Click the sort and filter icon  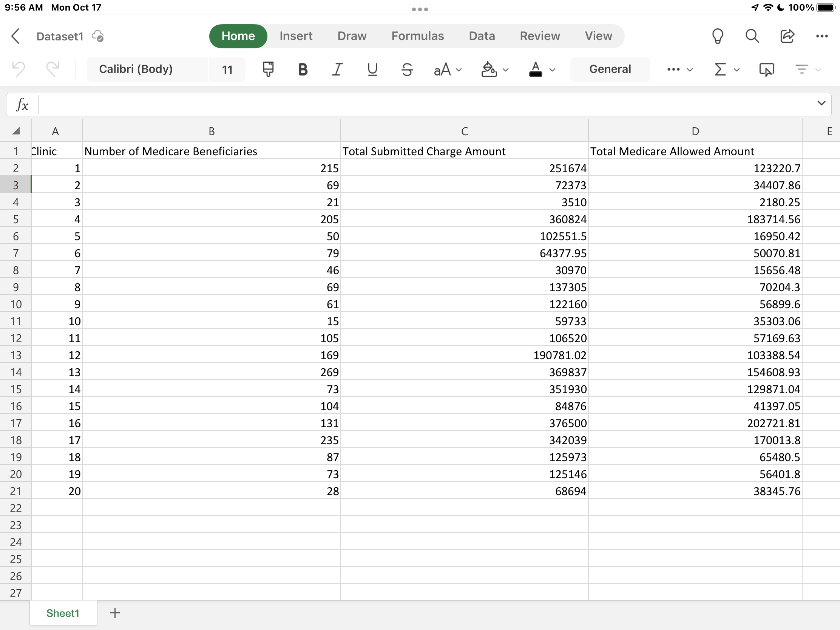coord(802,69)
